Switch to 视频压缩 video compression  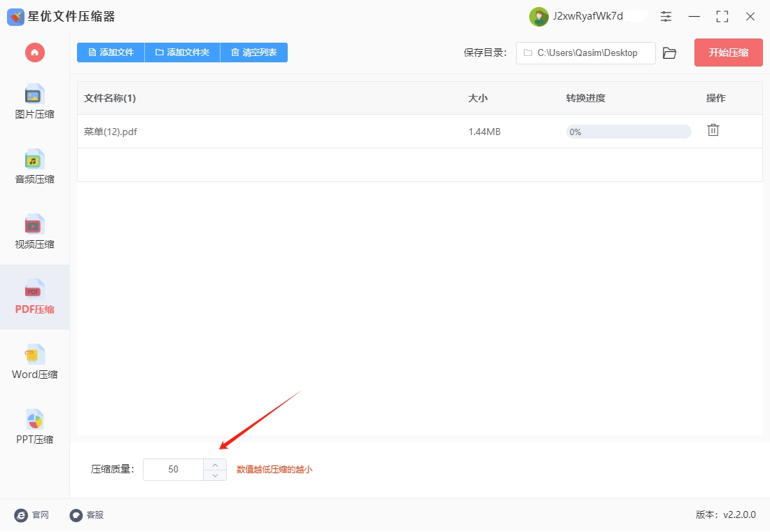point(34,232)
